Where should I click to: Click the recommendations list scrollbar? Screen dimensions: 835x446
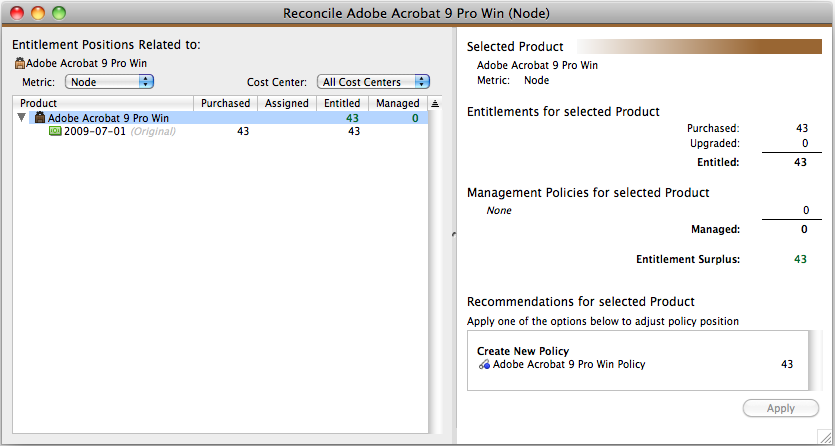click(x=813, y=360)
